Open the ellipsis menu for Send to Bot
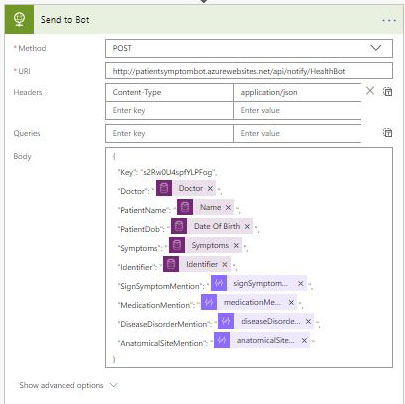 (389, 20)
